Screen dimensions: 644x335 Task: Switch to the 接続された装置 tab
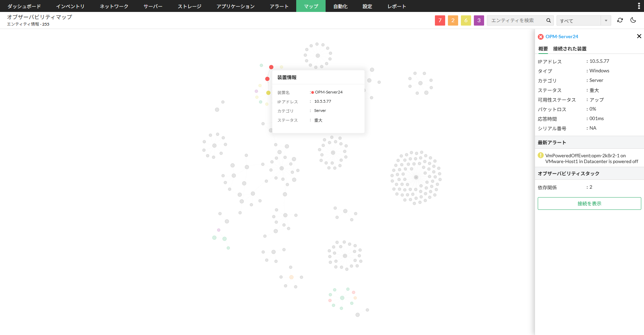coord(570,49)
